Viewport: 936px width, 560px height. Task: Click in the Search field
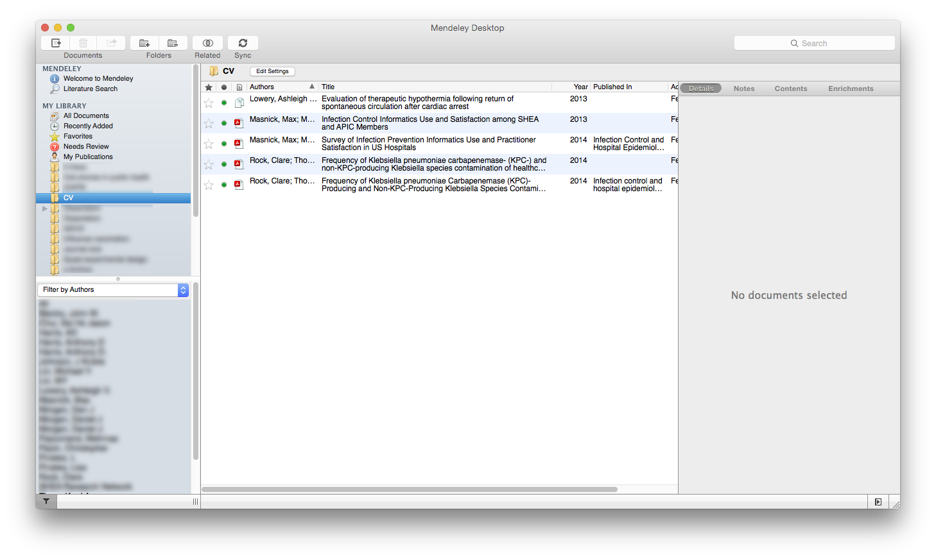click(814, 43)
